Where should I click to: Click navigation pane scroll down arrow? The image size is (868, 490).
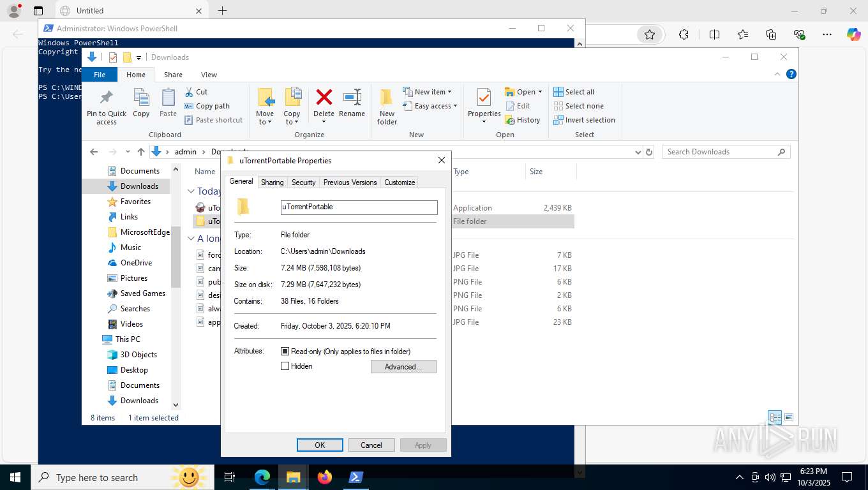pyautogui.click(x=176, y=405)
